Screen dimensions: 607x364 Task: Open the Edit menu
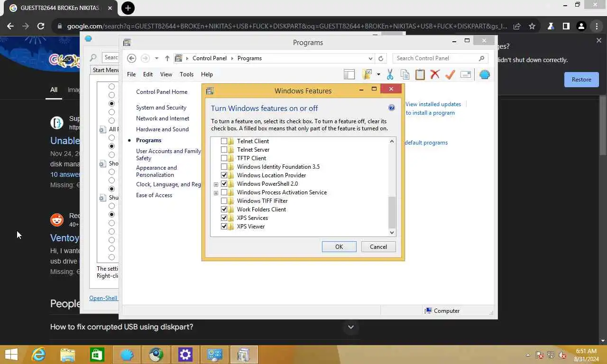pos(148,74)
